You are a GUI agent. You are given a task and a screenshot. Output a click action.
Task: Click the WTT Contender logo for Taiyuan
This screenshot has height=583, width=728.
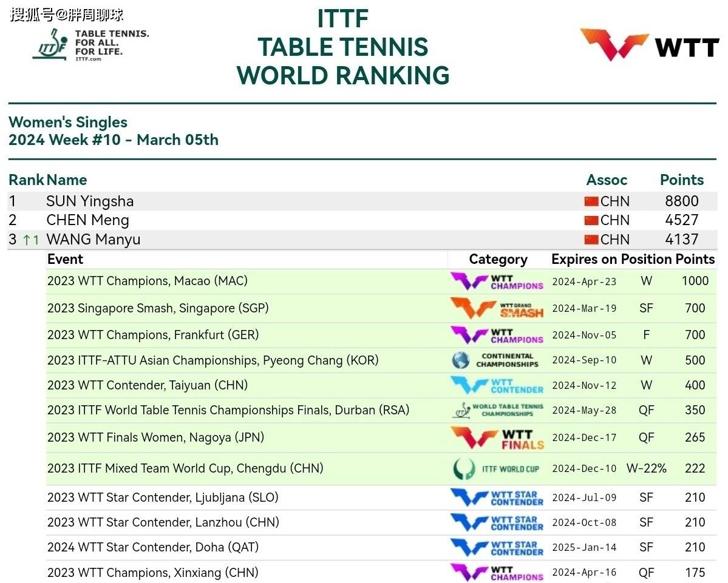(x=497, y=385)
